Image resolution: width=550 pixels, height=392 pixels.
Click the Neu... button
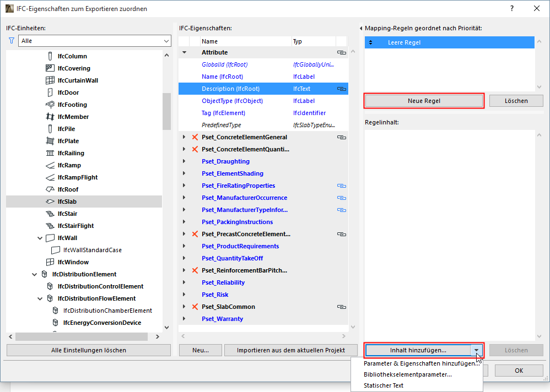(200, 350)
